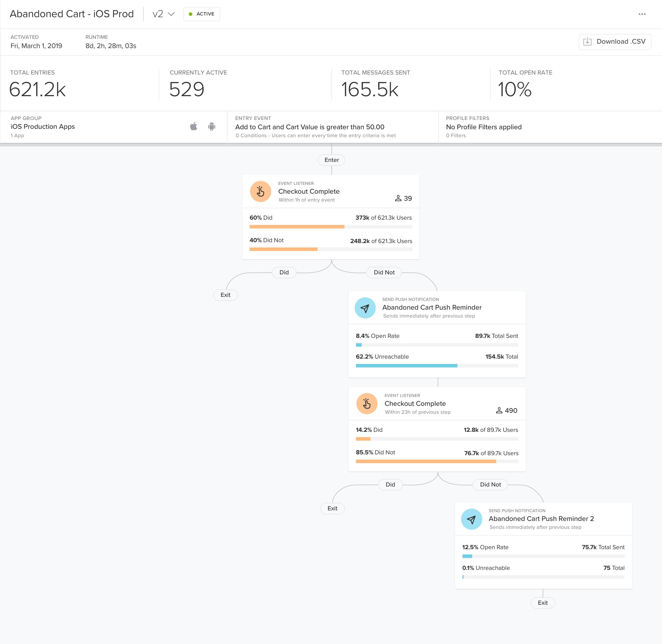Click user count icon showing 39
Image resolution: width=662 pixels, height=644 pixels.
click(x=398, y=198)
